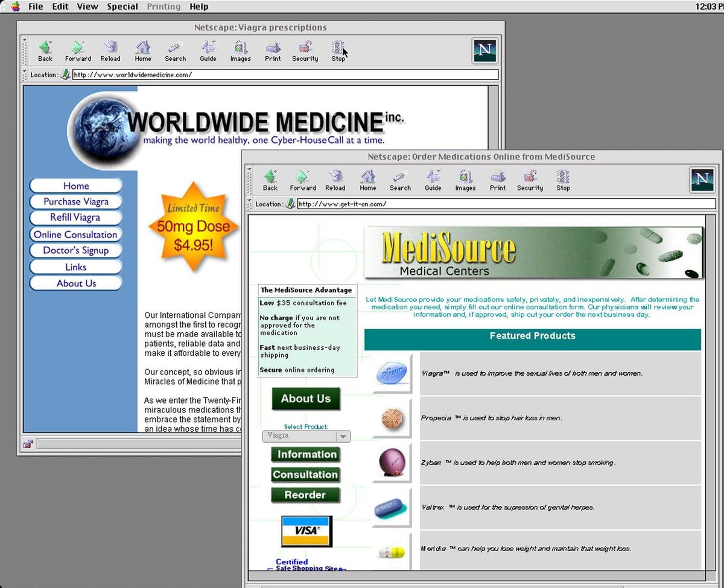
Task: Open the Special menu
Action: tap(122, 7)
